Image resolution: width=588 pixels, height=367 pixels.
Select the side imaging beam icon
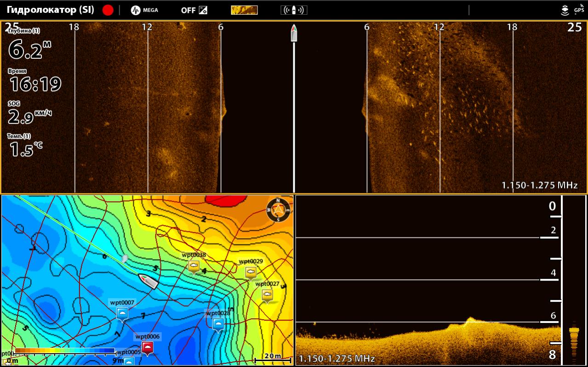pyautogui.click(x=294, y=10)
